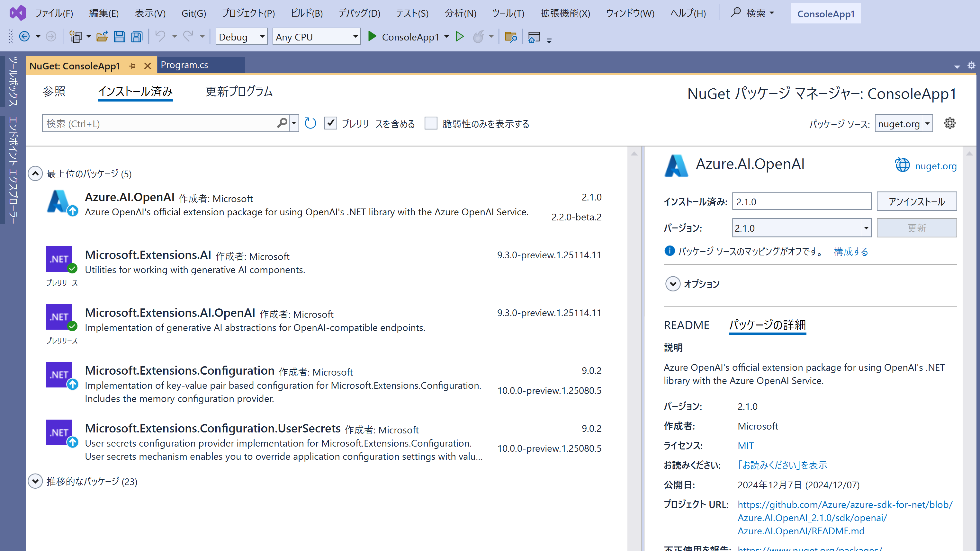
Task: Open the version 2.1.0 dropdown
Action: pos(802,228)
